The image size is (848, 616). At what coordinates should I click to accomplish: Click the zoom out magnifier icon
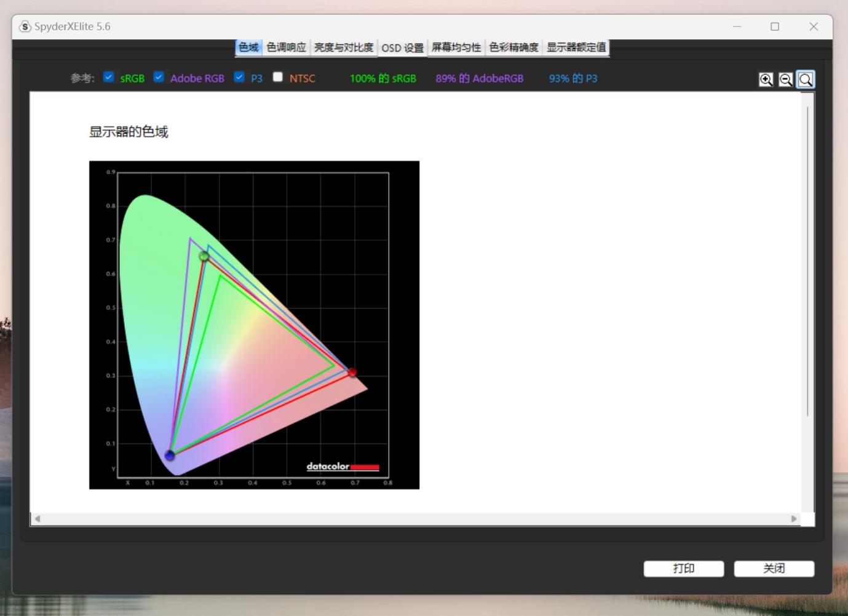[x=785, y=79]
